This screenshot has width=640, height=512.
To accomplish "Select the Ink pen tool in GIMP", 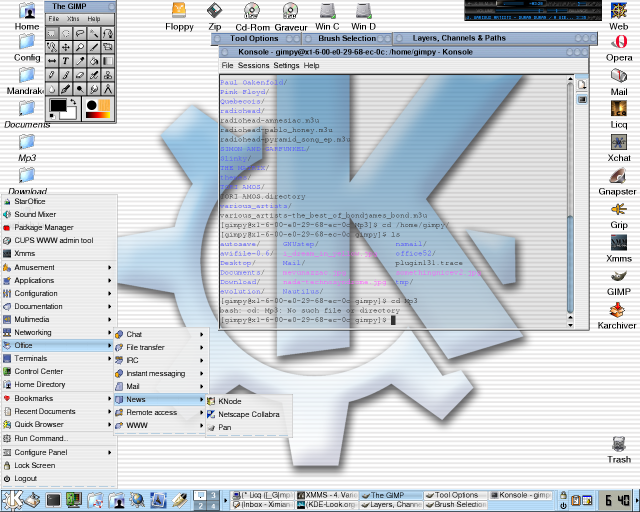I will pos(66,89).
